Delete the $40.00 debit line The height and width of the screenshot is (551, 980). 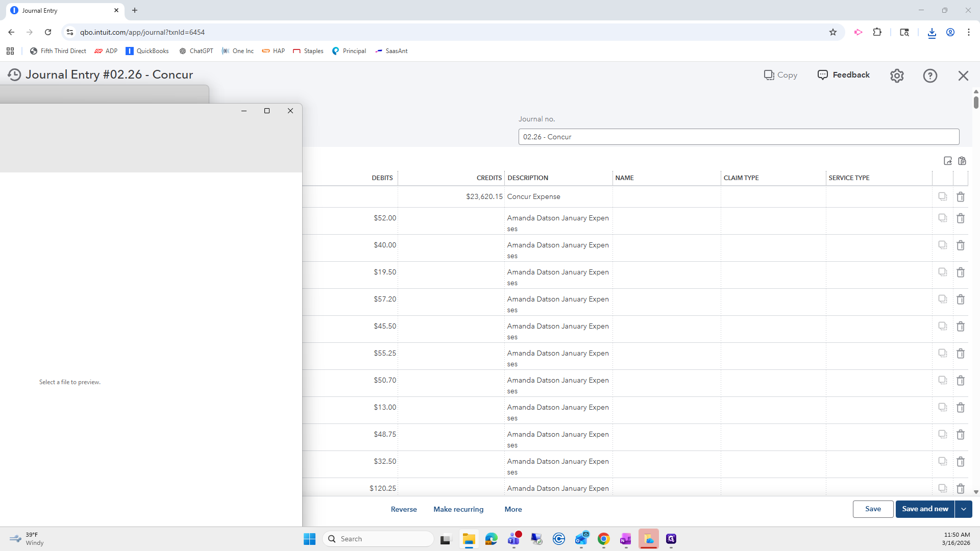pos(961,245)
